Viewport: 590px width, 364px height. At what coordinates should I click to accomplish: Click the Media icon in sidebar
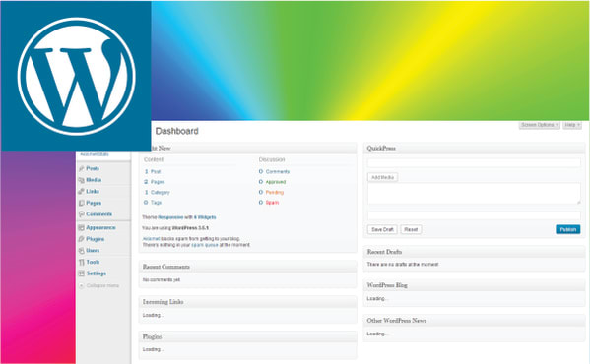point(81,180)
